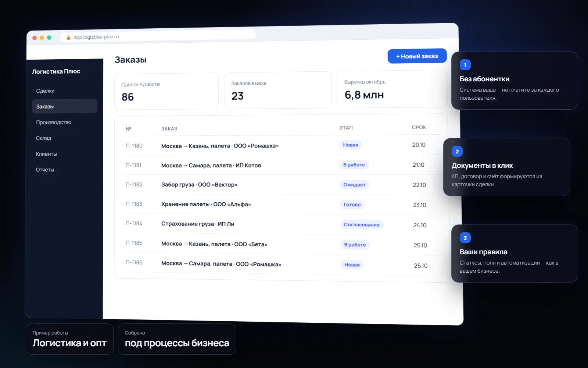Click the Ожидает status badge
This screenshot has width=588, height=368.
pyautogui.click(x=354, y=185)
